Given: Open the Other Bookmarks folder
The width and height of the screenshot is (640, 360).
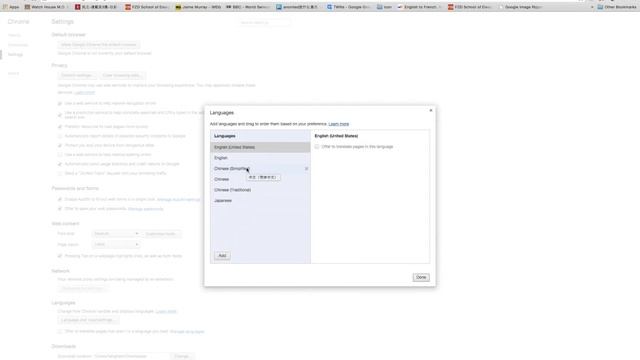Looking at the screenshot, I should point(617,7).
